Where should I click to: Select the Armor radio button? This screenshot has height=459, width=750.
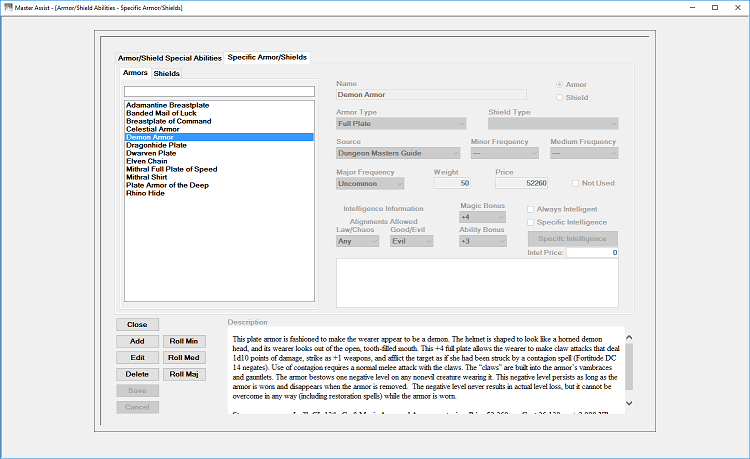pyautogui.click(x=559, y=85)
